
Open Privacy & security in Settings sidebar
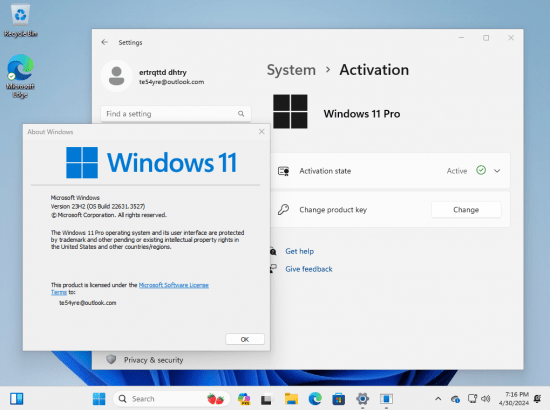(153, 360)
